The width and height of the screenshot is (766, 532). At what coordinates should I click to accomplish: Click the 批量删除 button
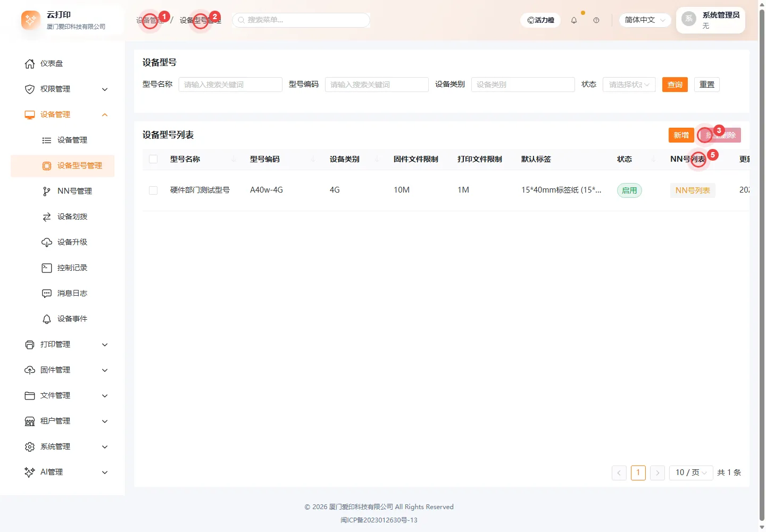point(721,135)
